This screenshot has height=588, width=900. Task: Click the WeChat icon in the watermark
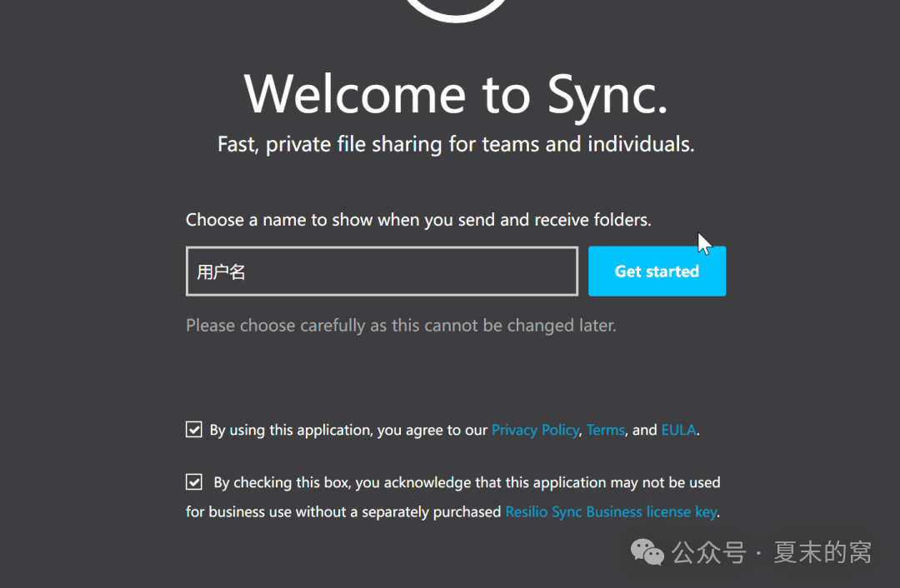point(647,551)
